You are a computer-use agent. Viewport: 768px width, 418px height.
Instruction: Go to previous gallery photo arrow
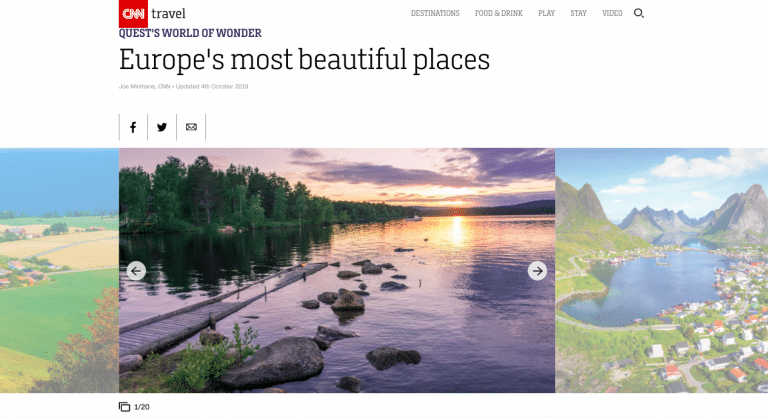coord(137,270)
